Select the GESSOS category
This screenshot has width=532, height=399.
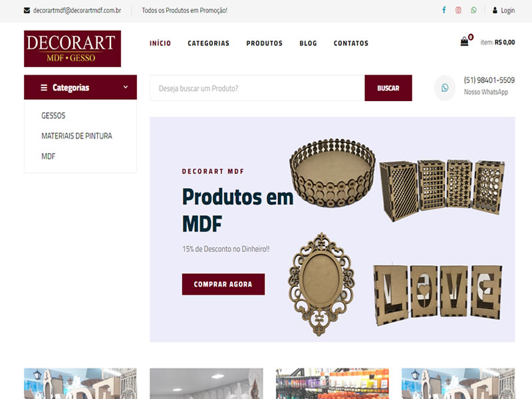[x=53, y=116]
